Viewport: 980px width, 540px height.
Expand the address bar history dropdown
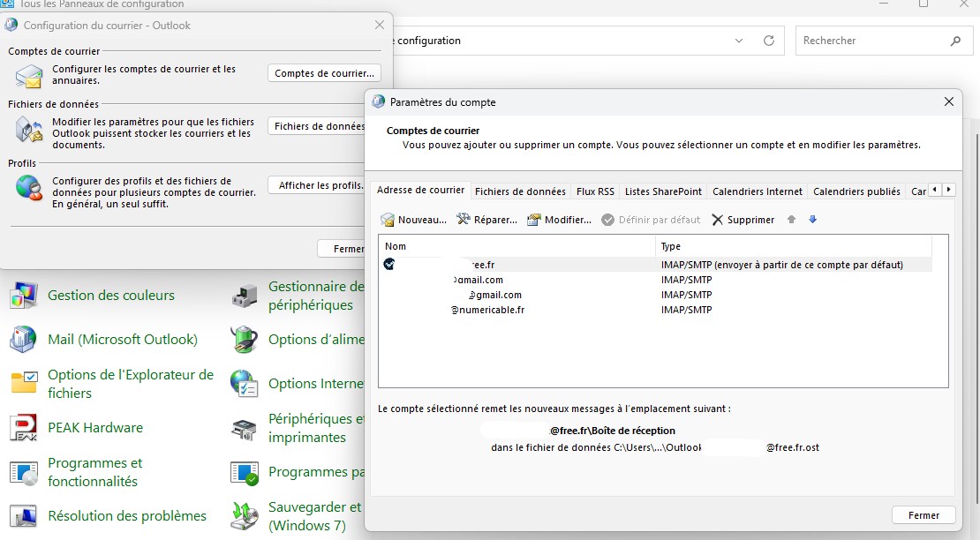pos(739,41)
